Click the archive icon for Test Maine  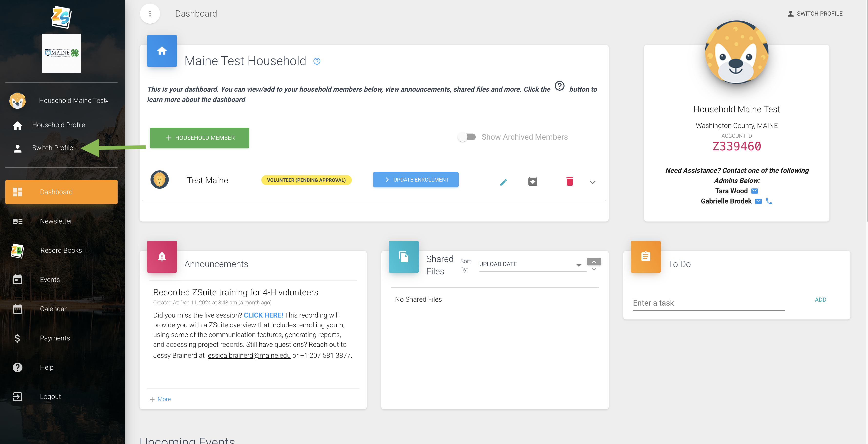pos(532,182)
